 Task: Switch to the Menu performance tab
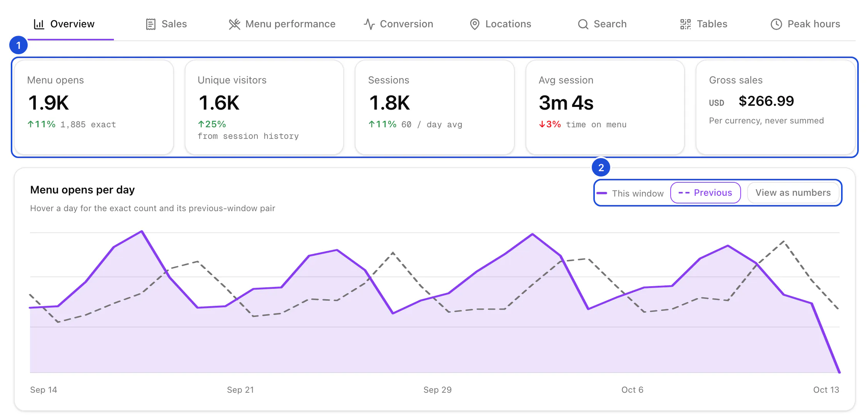pos(282,24)
